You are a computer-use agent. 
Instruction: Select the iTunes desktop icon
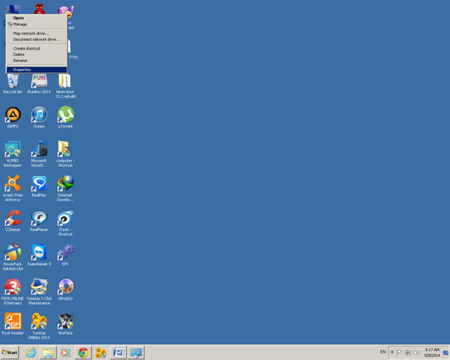click(39, 117)
